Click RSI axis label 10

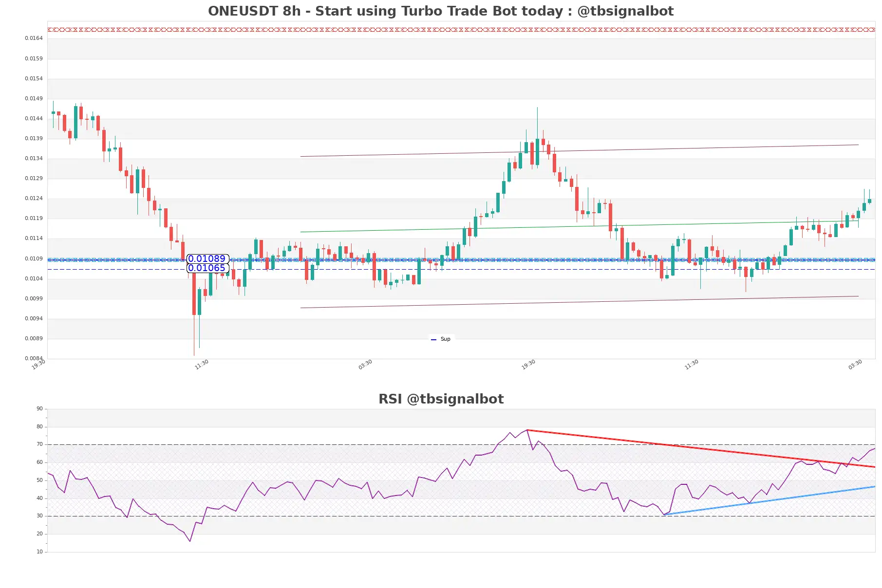point(39,552)
